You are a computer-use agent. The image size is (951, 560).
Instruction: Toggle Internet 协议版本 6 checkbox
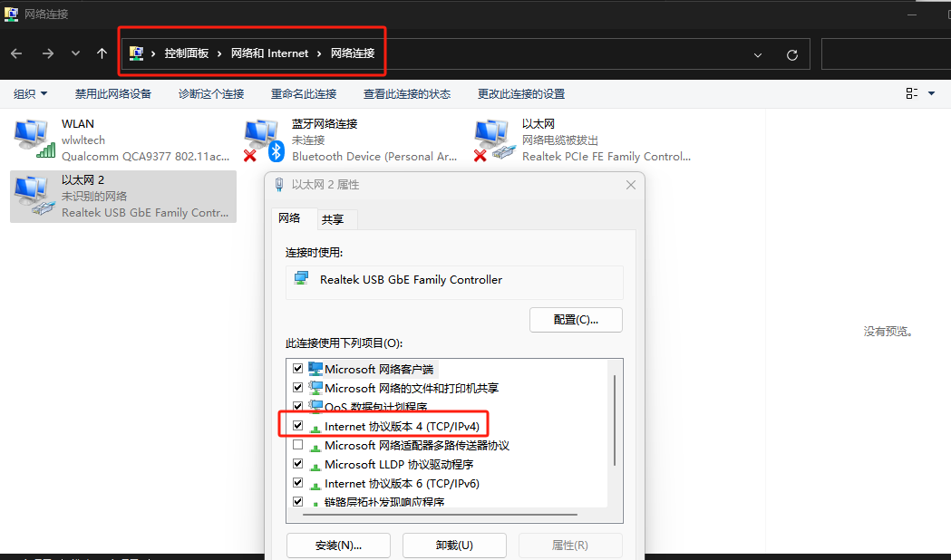pyautogui.click(x=297, y=483)
